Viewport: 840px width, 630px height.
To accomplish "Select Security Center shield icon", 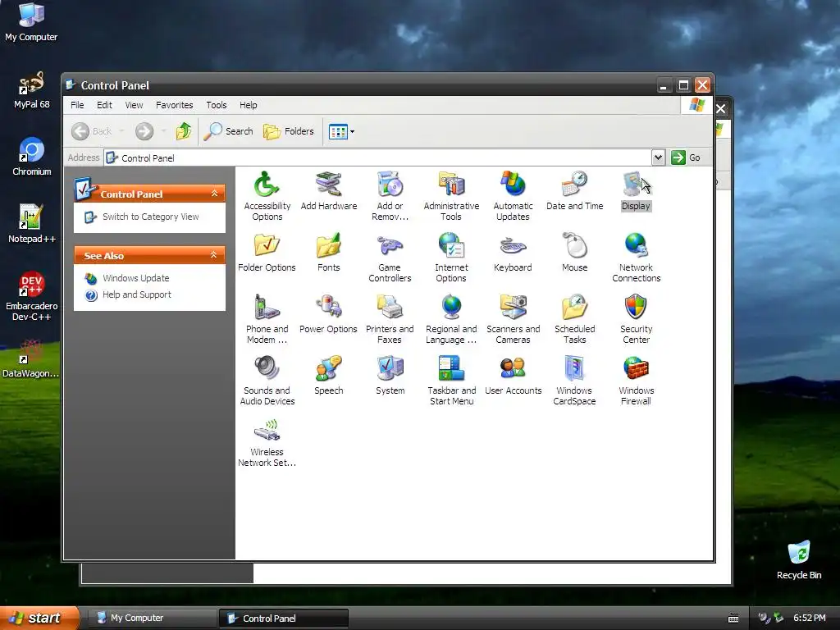I will tap(636, 308).
